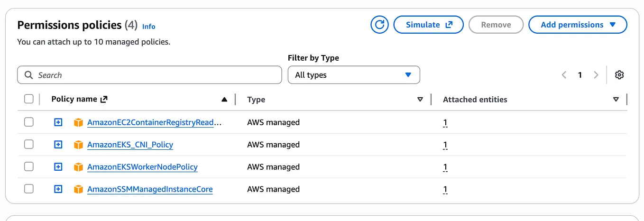Check the AmazonSSMManagedInstanceCore row
The image size is (644, 221).
coord(29,189)
